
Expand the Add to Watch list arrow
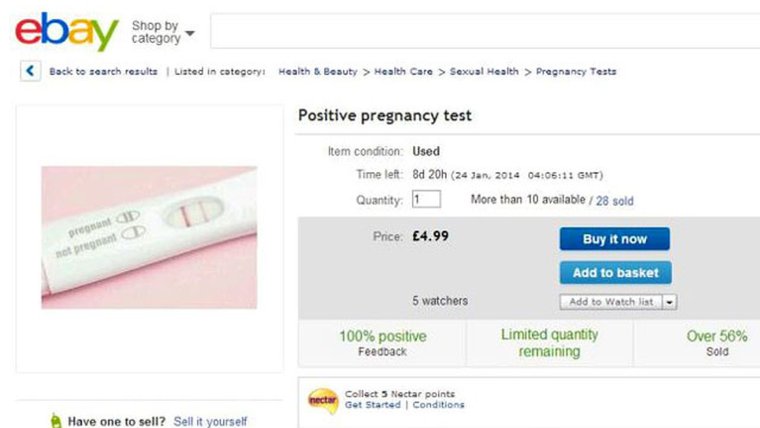(669, 301)
